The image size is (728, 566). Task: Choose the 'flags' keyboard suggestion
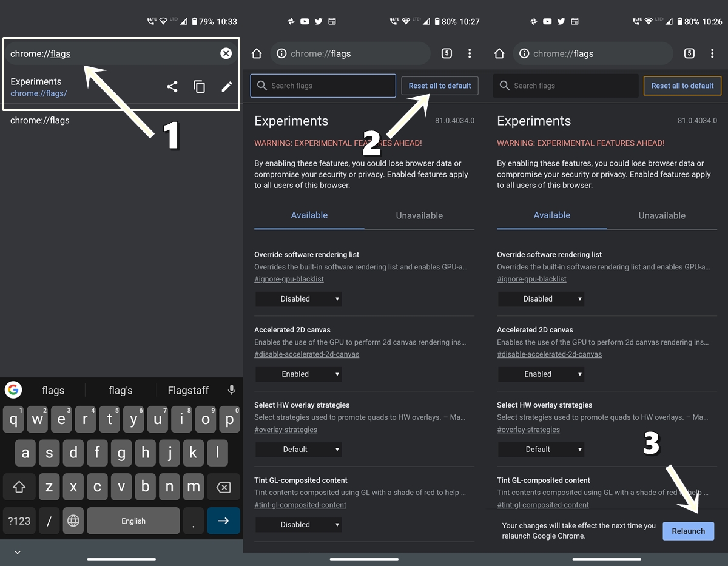[53, 390]
